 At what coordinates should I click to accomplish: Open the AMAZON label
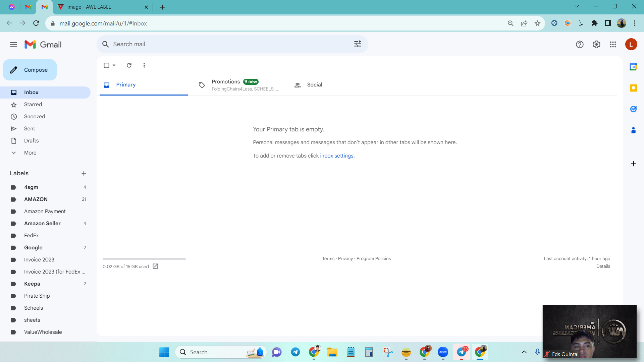[45, 199]
